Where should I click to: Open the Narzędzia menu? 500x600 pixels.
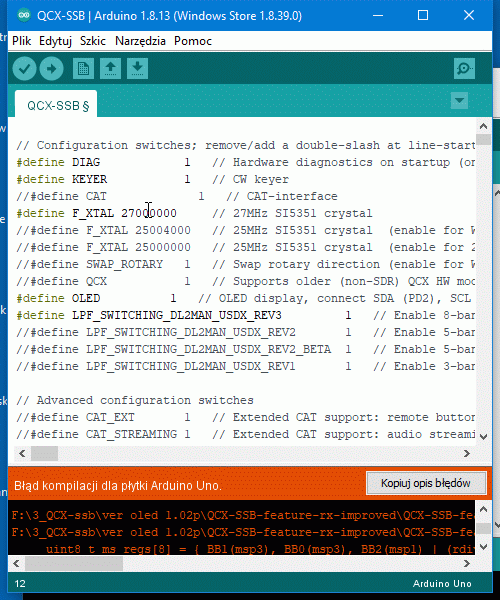(140, 41)
